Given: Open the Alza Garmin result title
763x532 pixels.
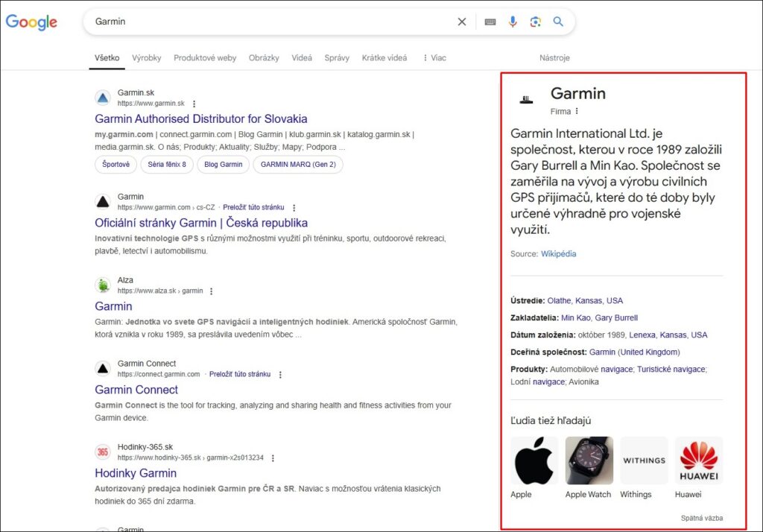Looking at the screenshot, I should (x=113, y=306).
